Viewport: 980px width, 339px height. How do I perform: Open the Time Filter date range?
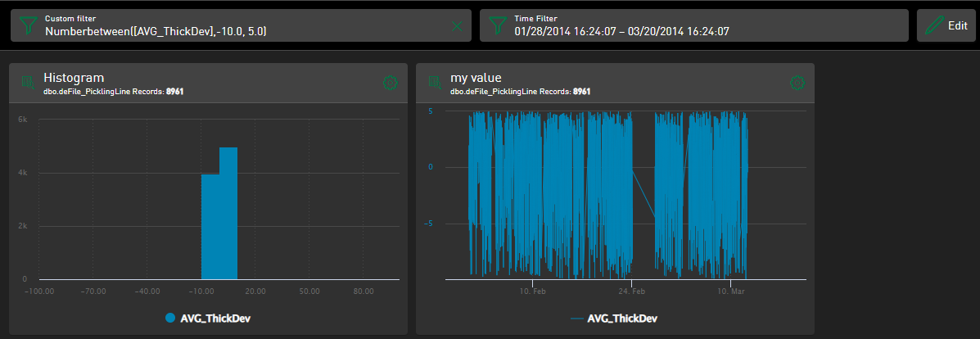pos(621,31)
